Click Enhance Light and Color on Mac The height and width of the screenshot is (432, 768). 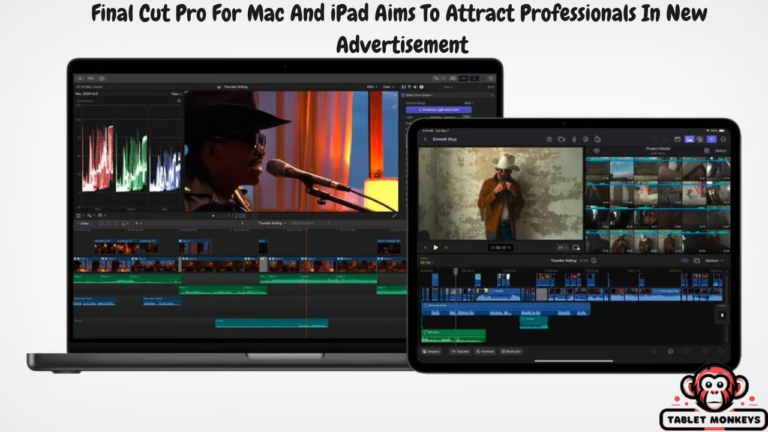439,110
